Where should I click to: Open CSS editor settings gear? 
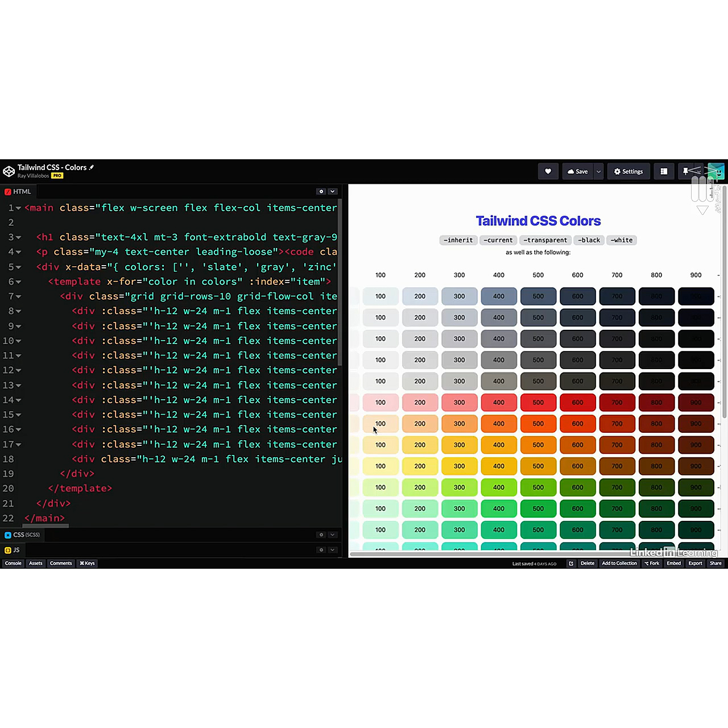click(x=321, y=535)
